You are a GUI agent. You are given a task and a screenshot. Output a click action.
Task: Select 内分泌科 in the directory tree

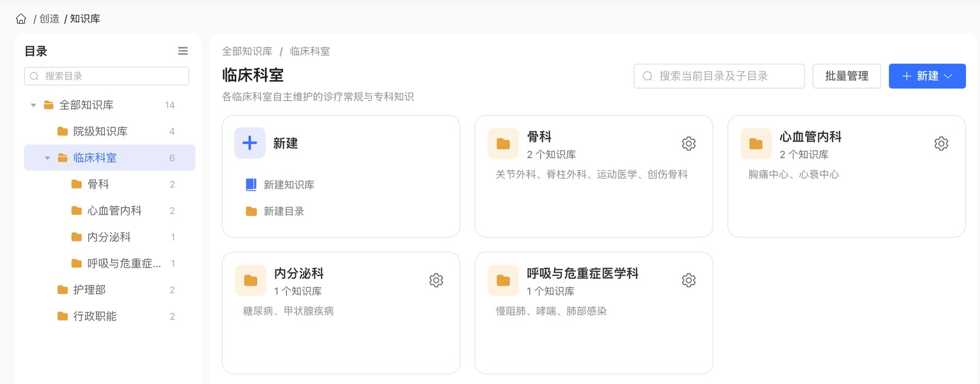[110, 237]
